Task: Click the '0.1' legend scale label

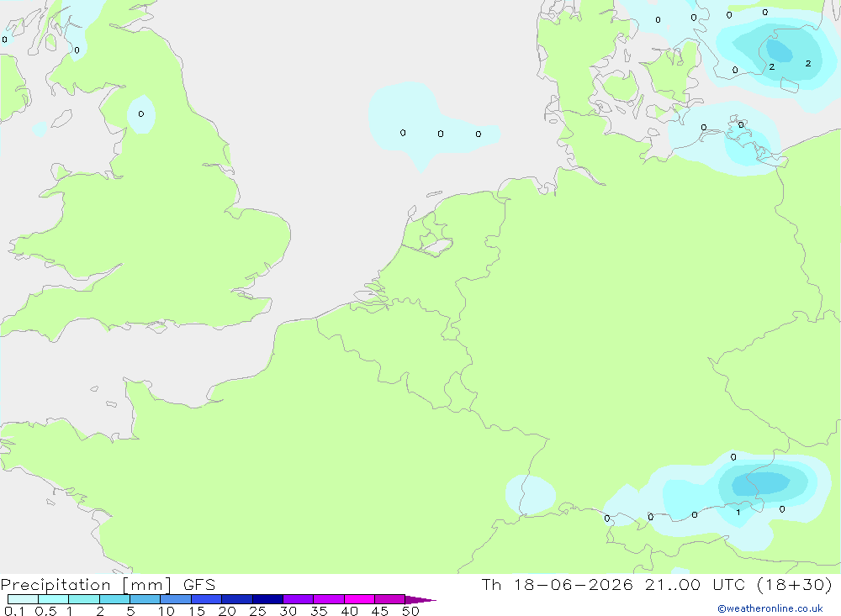Action: pyautogui.click(x=14, y=611)
